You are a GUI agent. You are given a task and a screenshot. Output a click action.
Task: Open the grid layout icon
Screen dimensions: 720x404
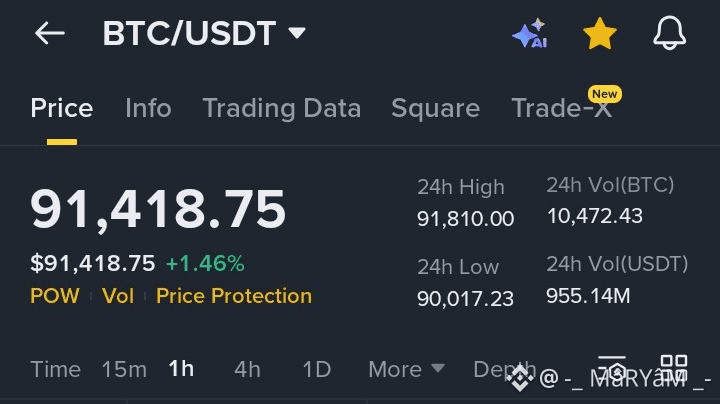point(674,367)
